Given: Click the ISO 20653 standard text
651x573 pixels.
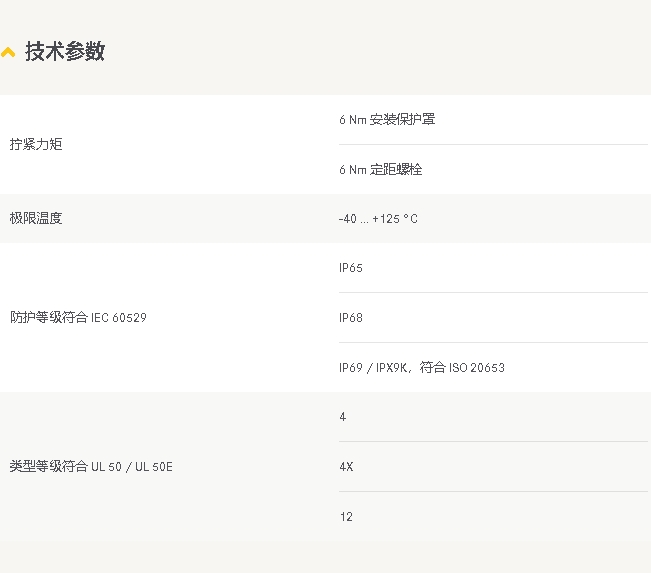Looking at the screenshot, I should point(476,367).
